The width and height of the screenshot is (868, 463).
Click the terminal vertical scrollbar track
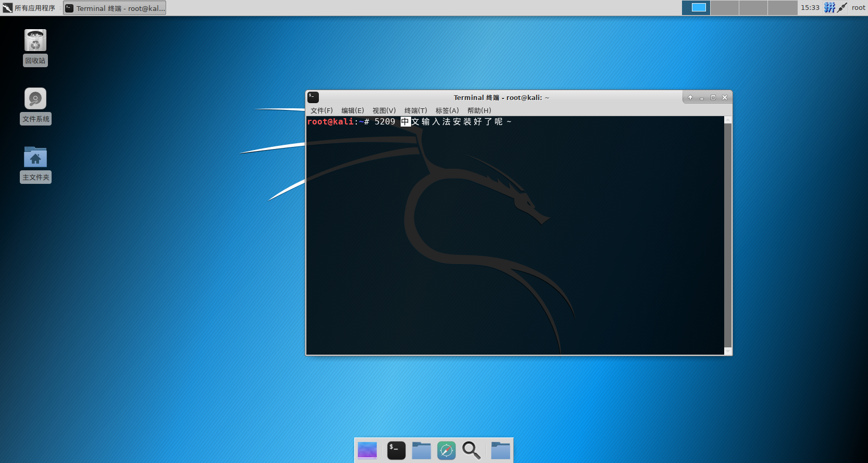click(728, 235)
